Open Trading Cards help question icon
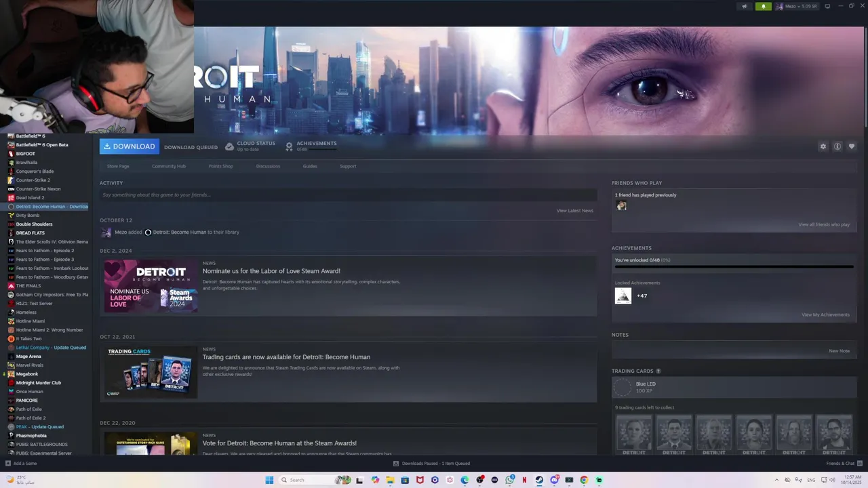The width and height of the screenshot is (868, 488). pos(658,371)
